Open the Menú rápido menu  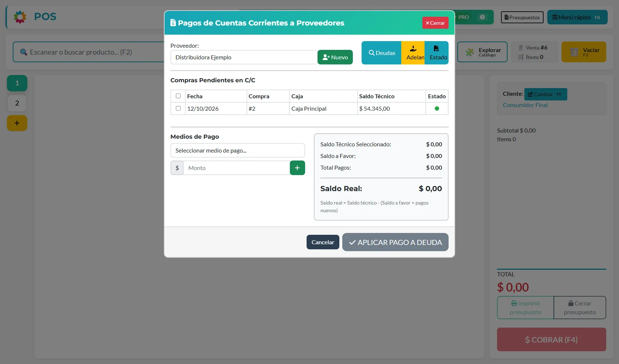tap(577, 17)
